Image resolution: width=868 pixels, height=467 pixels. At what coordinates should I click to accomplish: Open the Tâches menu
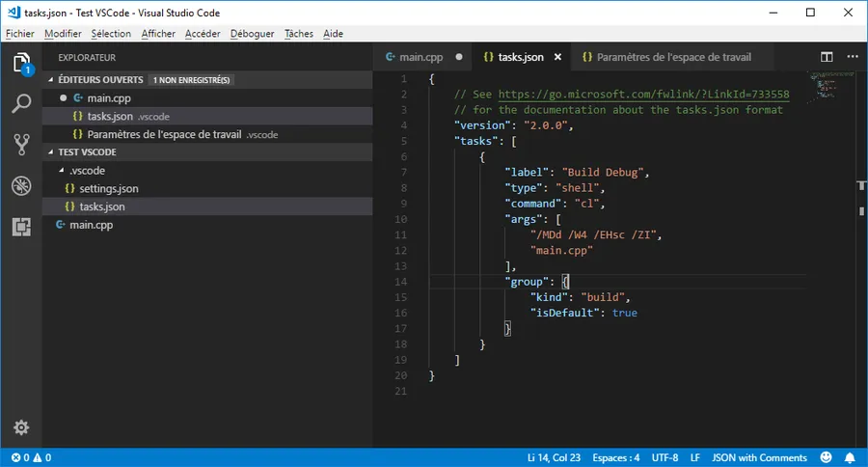pos(299,34)
